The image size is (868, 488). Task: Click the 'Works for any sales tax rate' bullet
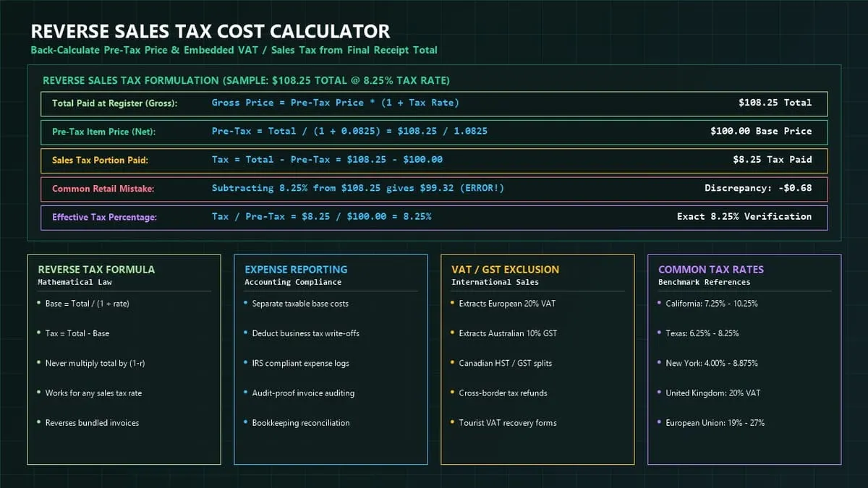tap(93, 393)
